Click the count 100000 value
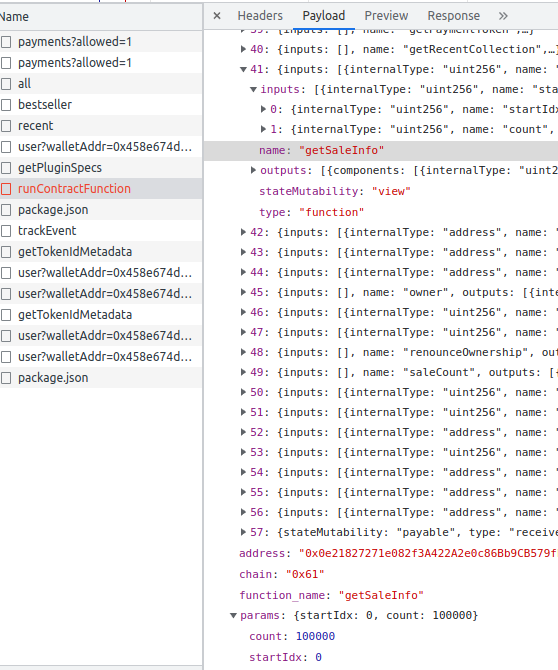Viewport: 558px width, 670px height. tap(315, 636)
